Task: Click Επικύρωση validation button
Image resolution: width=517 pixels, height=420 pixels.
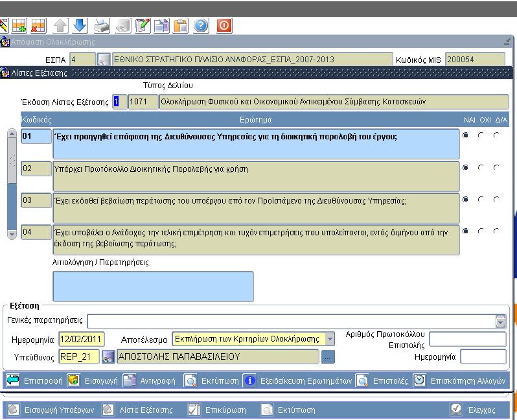Action: pos(217,410)
